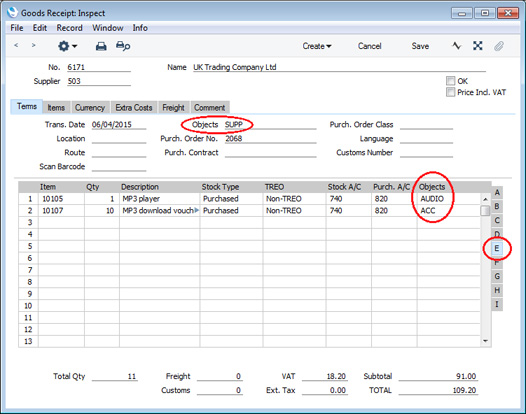The image size is (526, 414).
Task: Click the expand window arrows icon
Action: [478, 46]
